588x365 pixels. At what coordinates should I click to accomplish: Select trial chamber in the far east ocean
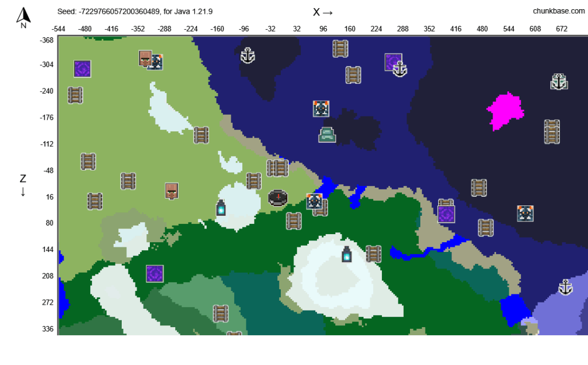pos(525,213)
